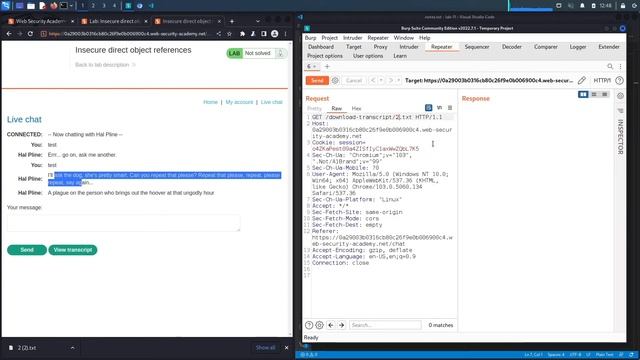Select Repeater tab number 6

click(x=311, y=66)
